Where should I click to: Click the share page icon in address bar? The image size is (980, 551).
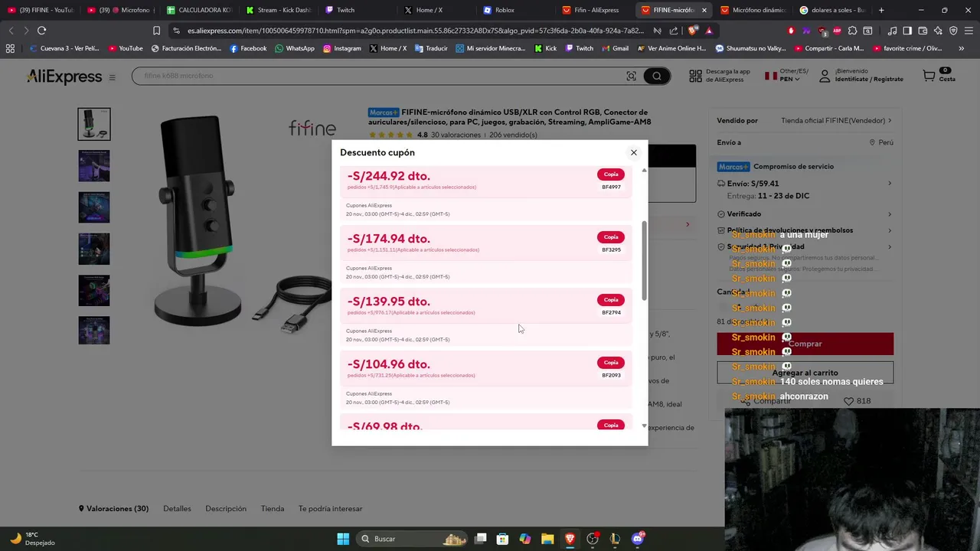(x=674, y=31)
